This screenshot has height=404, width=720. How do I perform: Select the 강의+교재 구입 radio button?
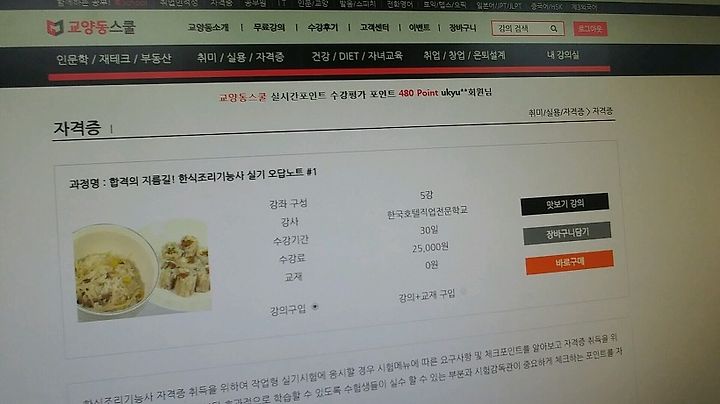(x=463, y=291)
